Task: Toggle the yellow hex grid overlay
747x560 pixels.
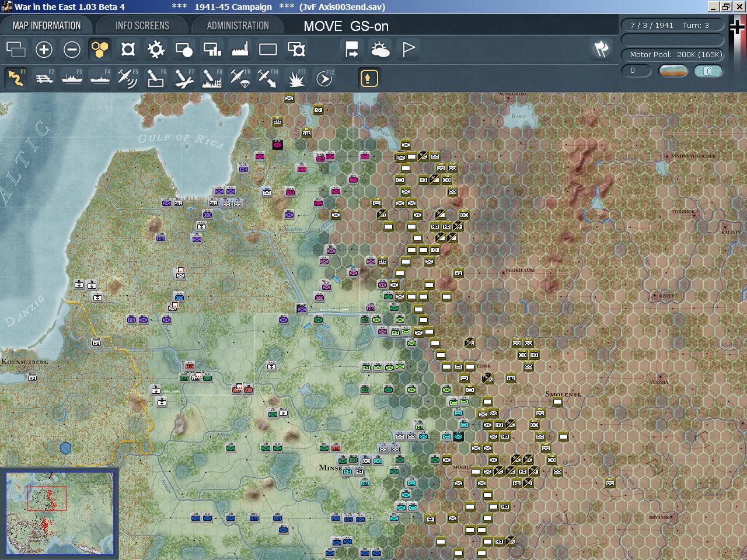Action: click(100, 49)
